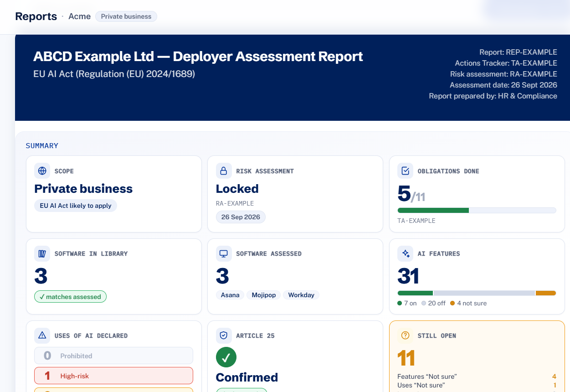Click the EU AI Act regulation subtitle

point(114,74)
